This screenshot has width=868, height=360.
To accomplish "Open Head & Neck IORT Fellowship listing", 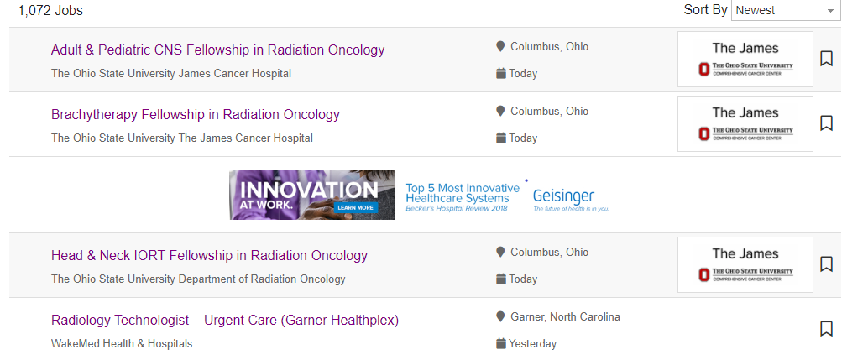I will pos(209,256).
